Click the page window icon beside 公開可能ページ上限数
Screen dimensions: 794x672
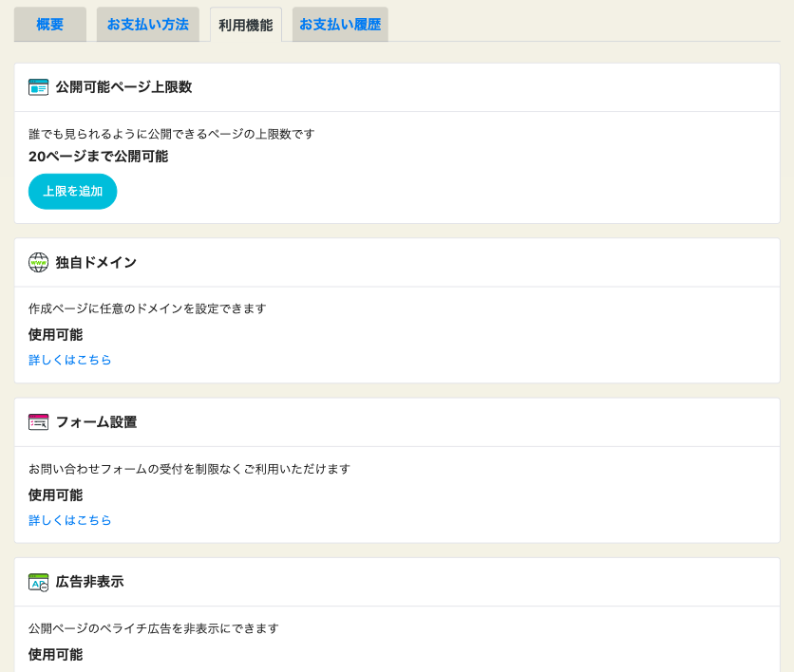click(x=39, y=87)
